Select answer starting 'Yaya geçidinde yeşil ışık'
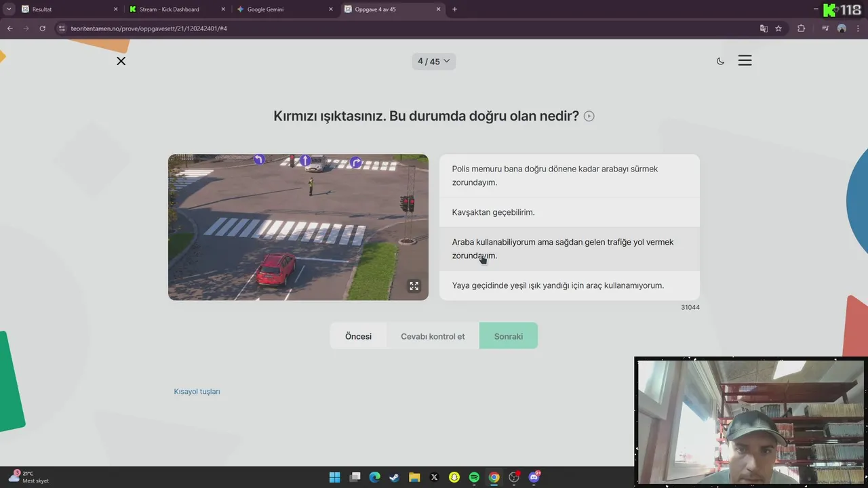868x488 pixels. [x=570, y=285]
